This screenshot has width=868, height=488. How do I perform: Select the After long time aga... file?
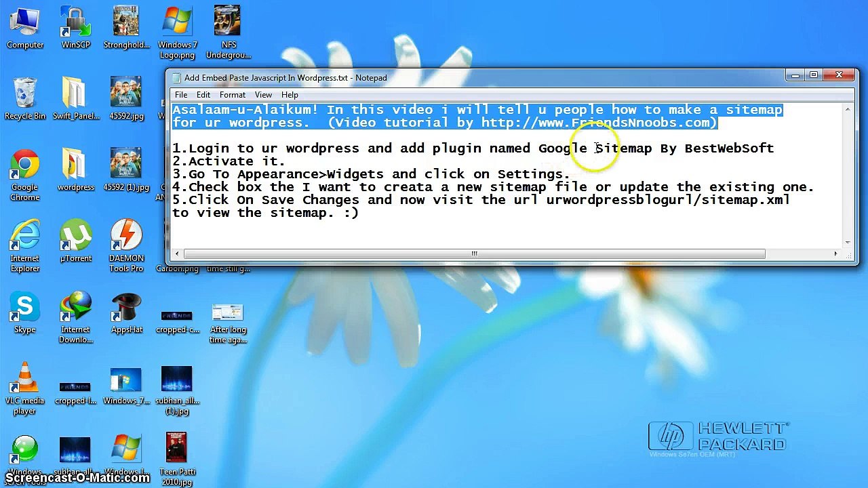(228, 323)
